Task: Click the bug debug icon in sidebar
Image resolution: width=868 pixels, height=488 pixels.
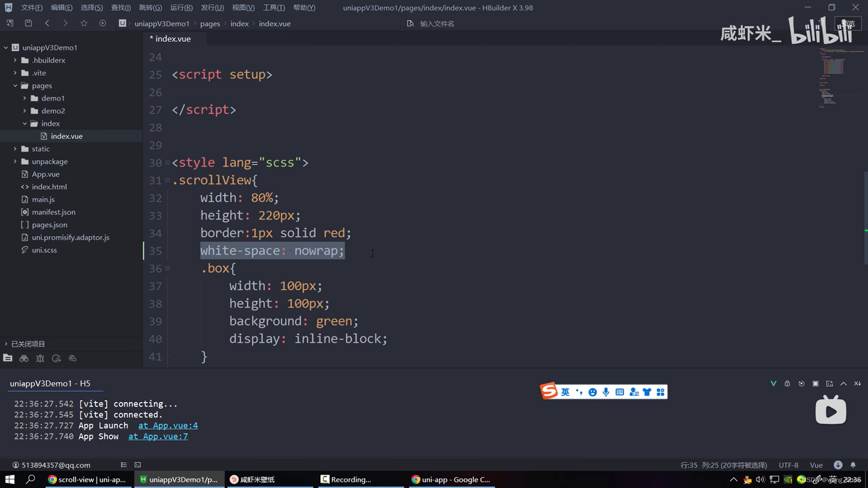Action: click(40, 358)
